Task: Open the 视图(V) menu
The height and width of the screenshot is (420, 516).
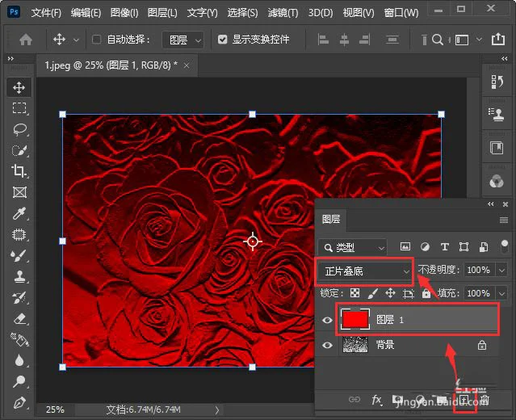Action: click(359, 12)
